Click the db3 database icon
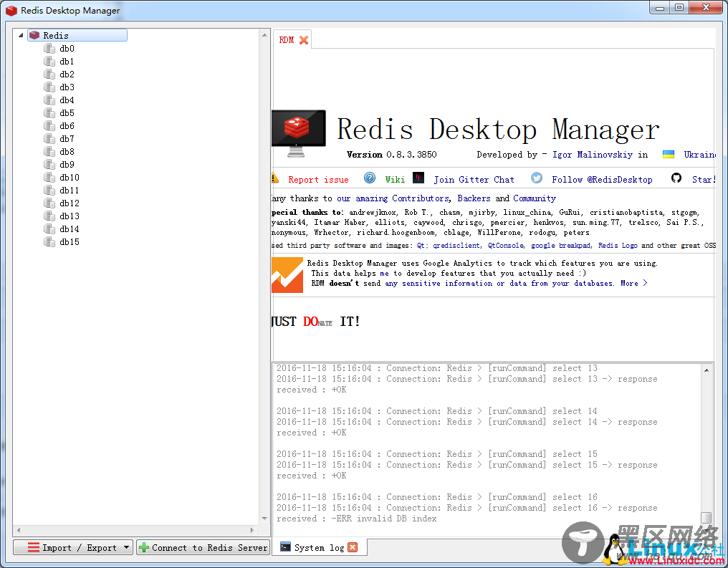728x568 pixels. point(49,87)
